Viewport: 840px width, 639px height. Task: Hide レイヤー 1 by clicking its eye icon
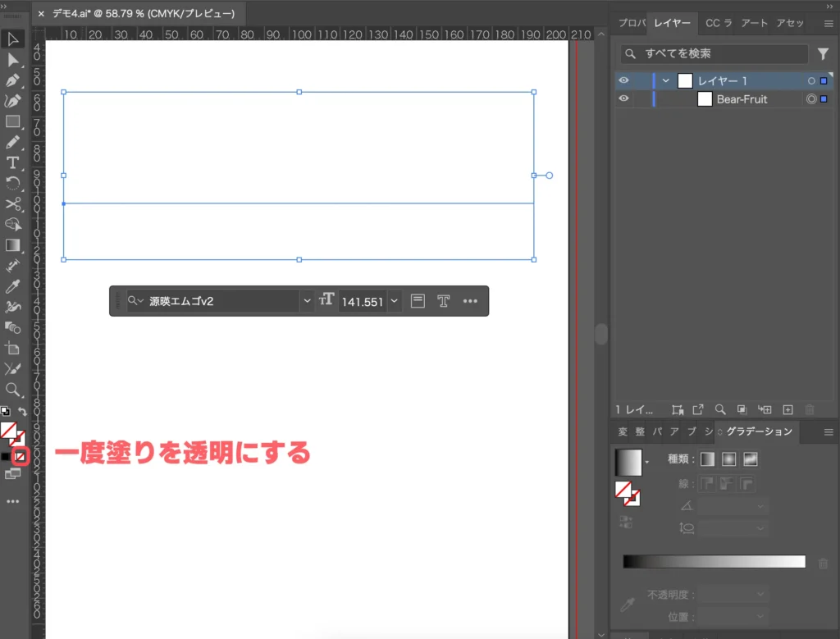point(623,80)
